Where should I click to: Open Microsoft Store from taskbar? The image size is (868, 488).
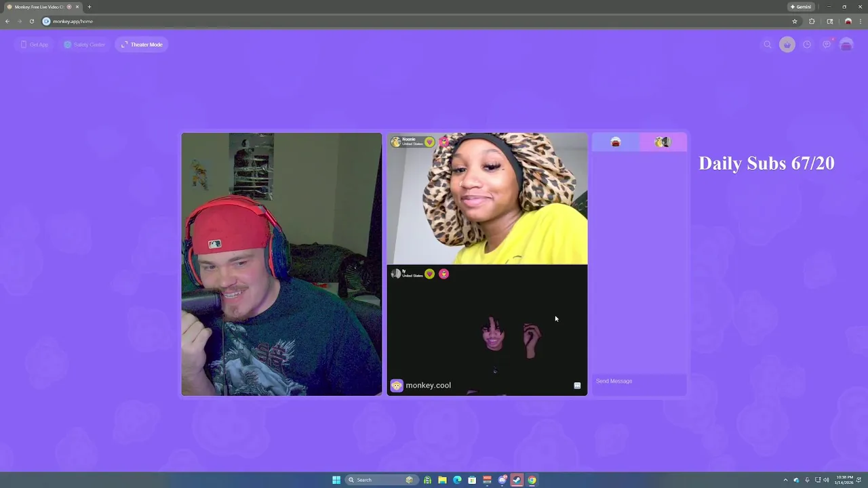(x=472, y=480)
